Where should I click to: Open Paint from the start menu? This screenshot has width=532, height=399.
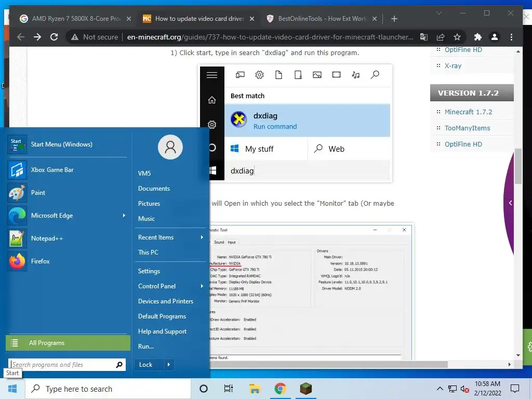[x=67, y=193]
